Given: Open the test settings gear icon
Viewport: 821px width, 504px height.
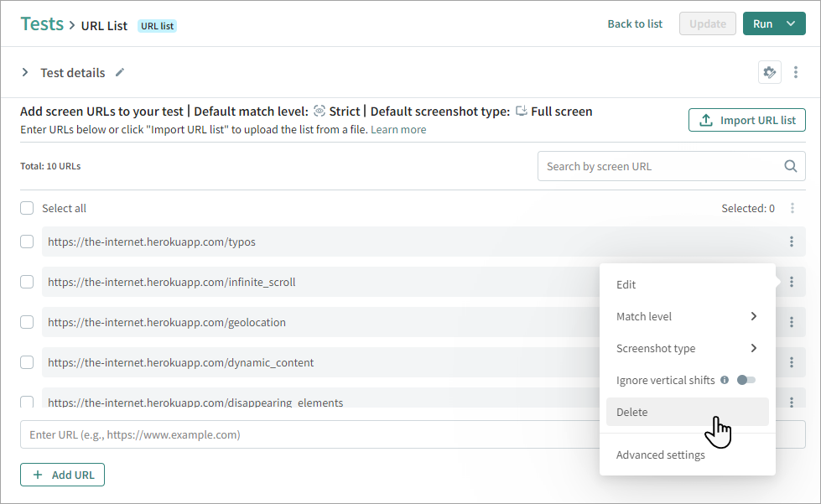Looking at the screenshot, I should click(x=769, y=73).
